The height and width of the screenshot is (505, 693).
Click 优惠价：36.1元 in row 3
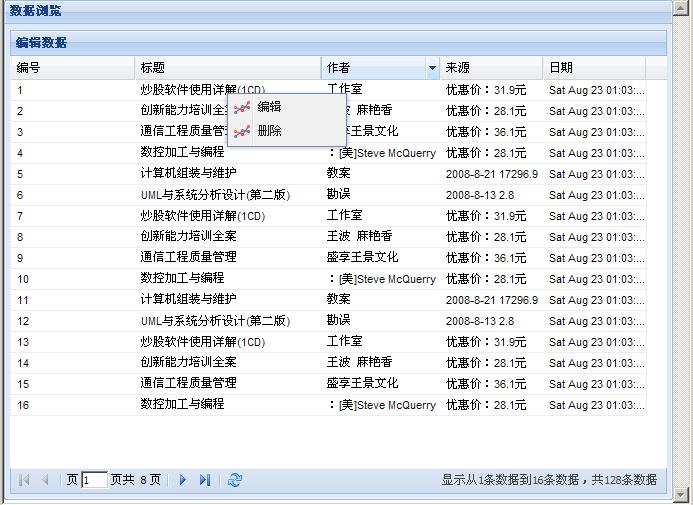click(x=486, y=132)
